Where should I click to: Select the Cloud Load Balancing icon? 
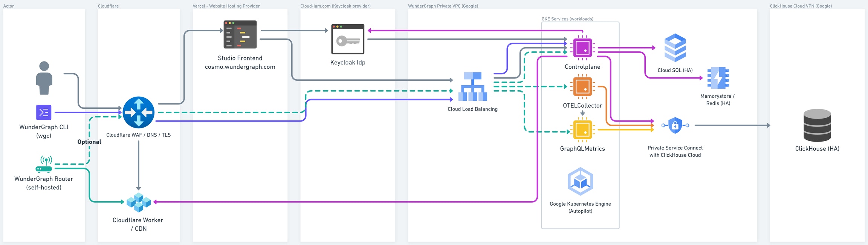click(x=472, y=87)
